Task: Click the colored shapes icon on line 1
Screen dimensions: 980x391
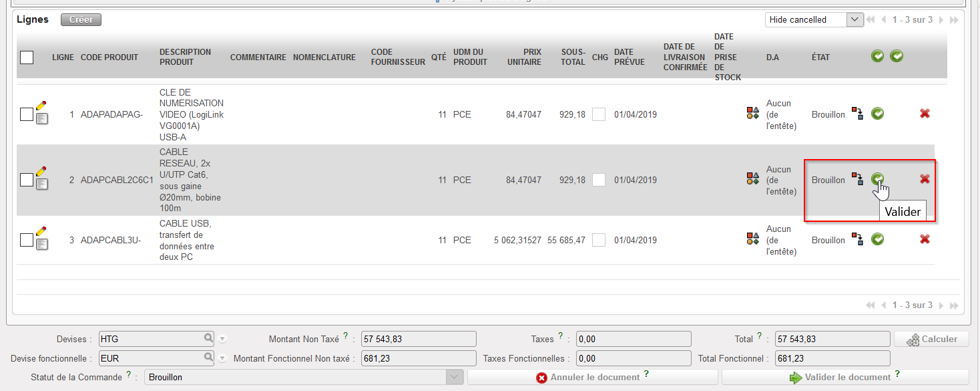Action: click(x=753, y=114)
